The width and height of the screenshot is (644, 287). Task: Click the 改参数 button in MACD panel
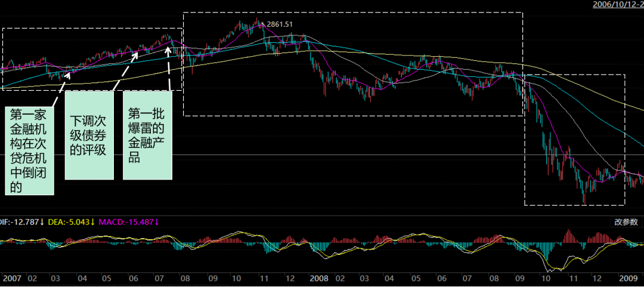(x=626, y=222)
